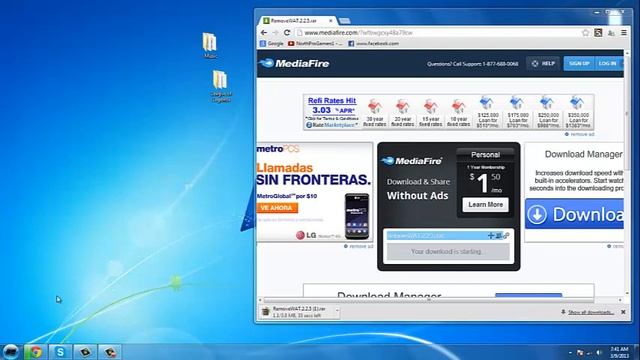Click the RateMarketplace ad logo
The image size is (640, 360).
332,125
